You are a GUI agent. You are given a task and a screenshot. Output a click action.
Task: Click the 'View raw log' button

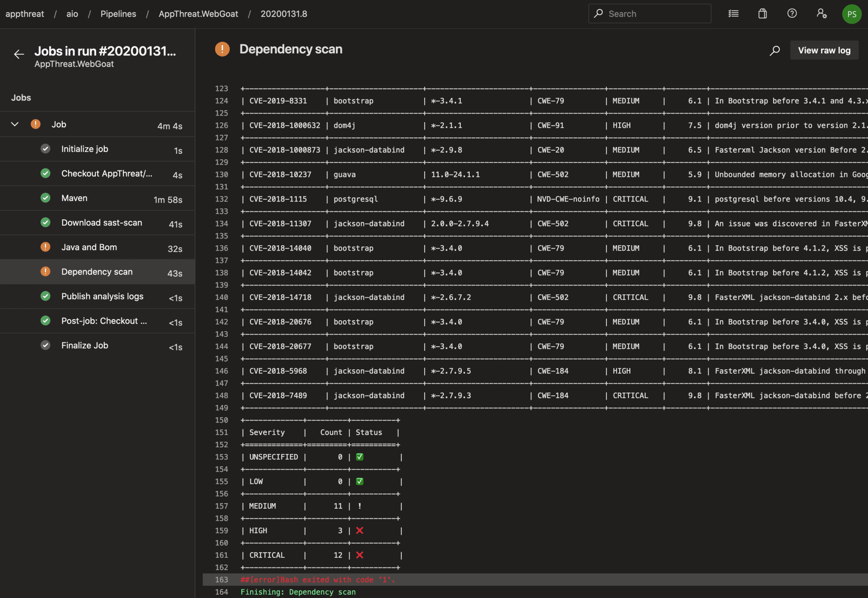point(824,50)
